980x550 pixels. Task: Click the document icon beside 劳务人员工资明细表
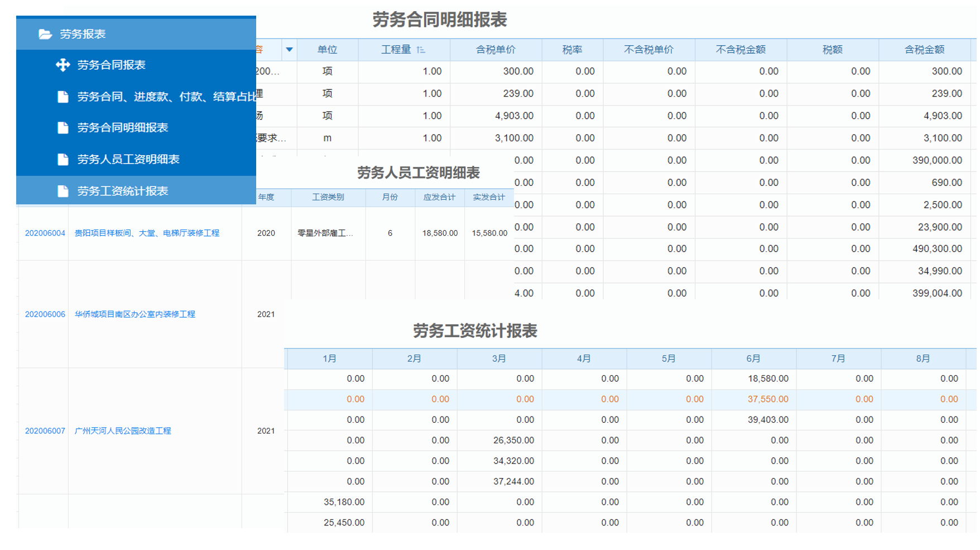coord(63,160)
